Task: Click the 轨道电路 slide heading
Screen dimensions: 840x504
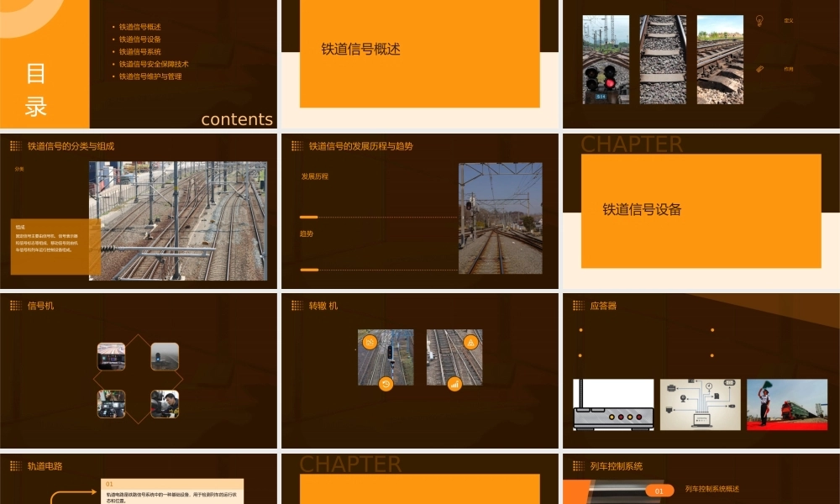Action: click(x=45, y=466)
